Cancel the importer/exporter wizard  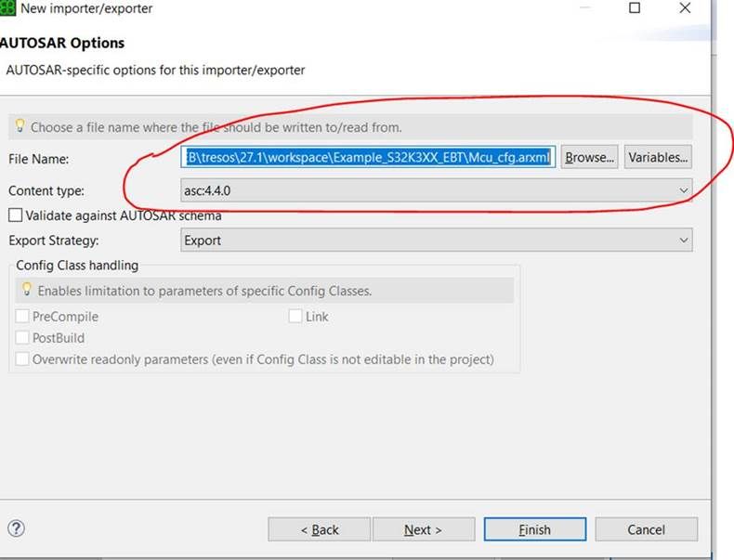pyautogui.click(x=646, y=529)
